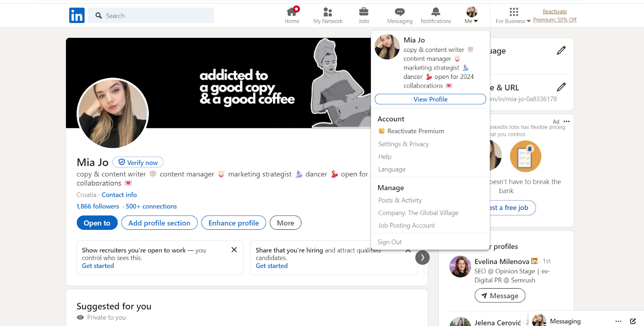This screenshot has height=326, width=644.
Task: Open Company: The Global Village
Action: click(x=418, y=213)
